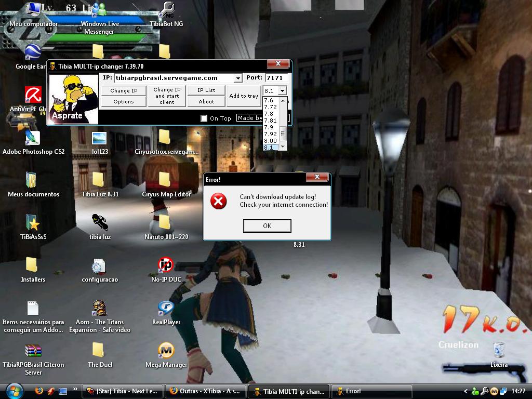Expand hidden system tray icons arrow

(x=465, y=391)
